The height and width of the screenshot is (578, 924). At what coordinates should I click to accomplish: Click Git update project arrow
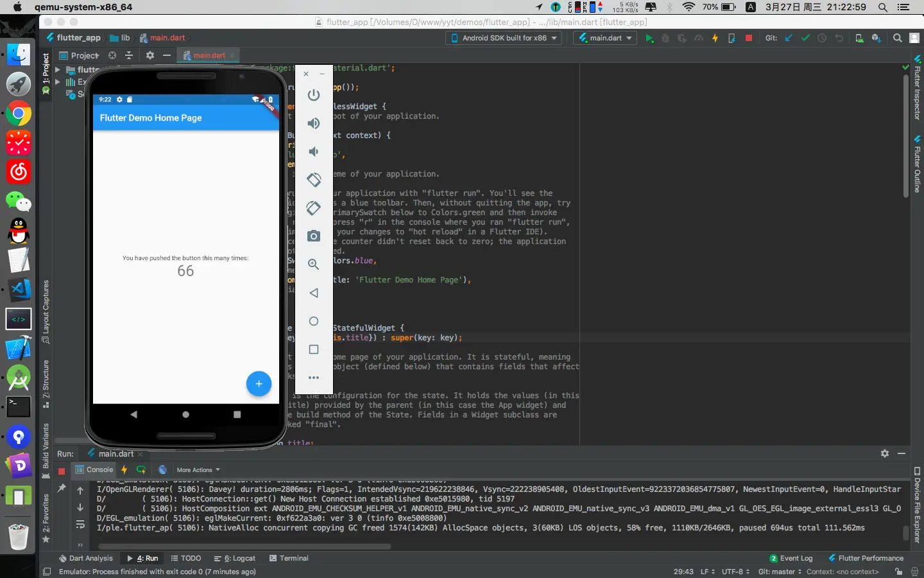tap(789, 39)
